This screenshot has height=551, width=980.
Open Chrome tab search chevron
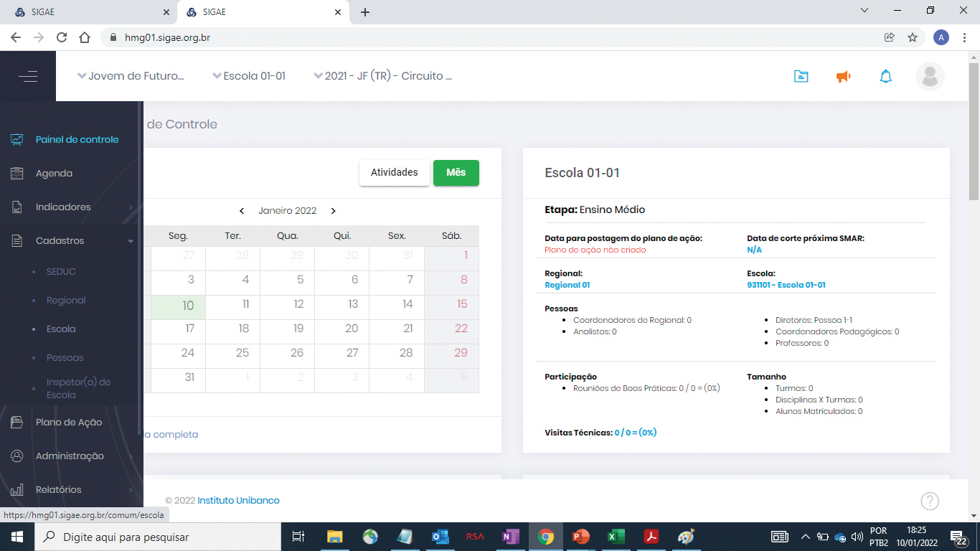click(x=864, y=11)
